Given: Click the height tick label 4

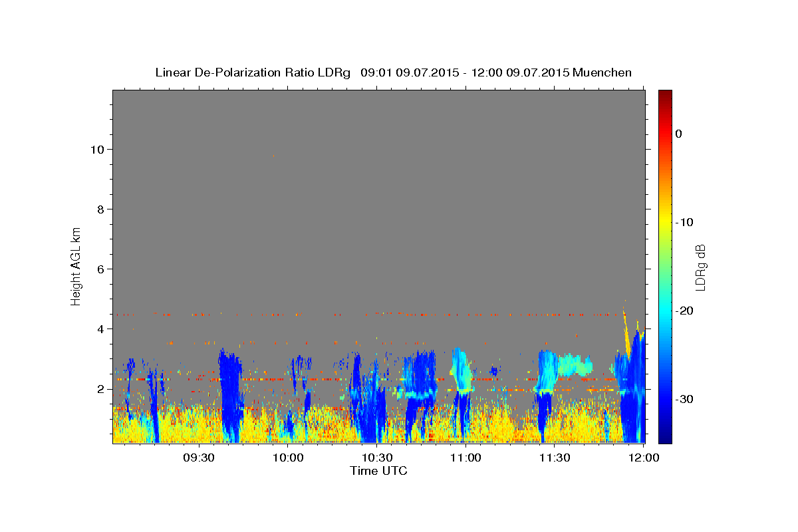Looking at the screenshot, I should pyautogui.click(x=100, y=329).
